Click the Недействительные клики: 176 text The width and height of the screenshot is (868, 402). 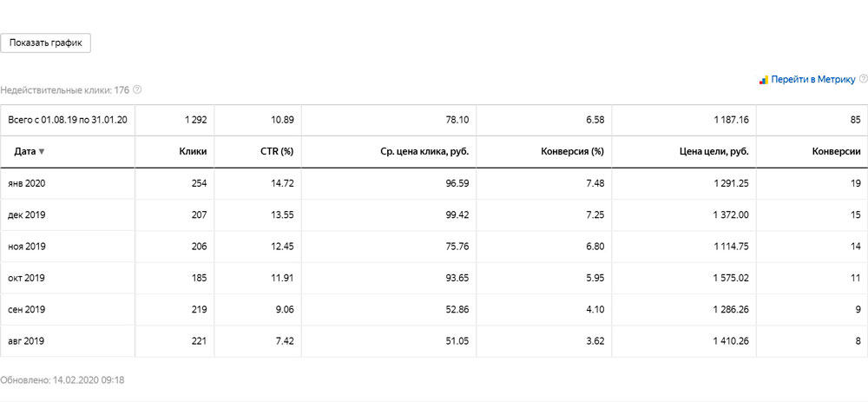64,89
